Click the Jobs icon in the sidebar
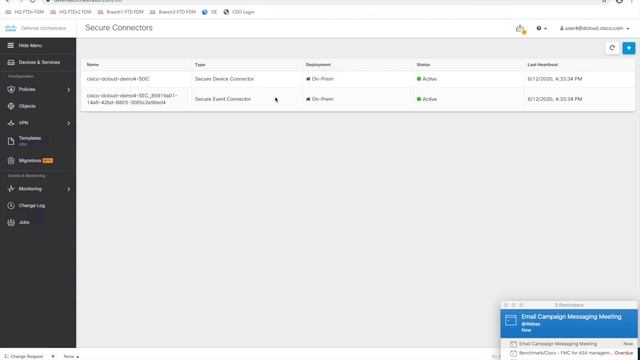 [x=11, y=222]
